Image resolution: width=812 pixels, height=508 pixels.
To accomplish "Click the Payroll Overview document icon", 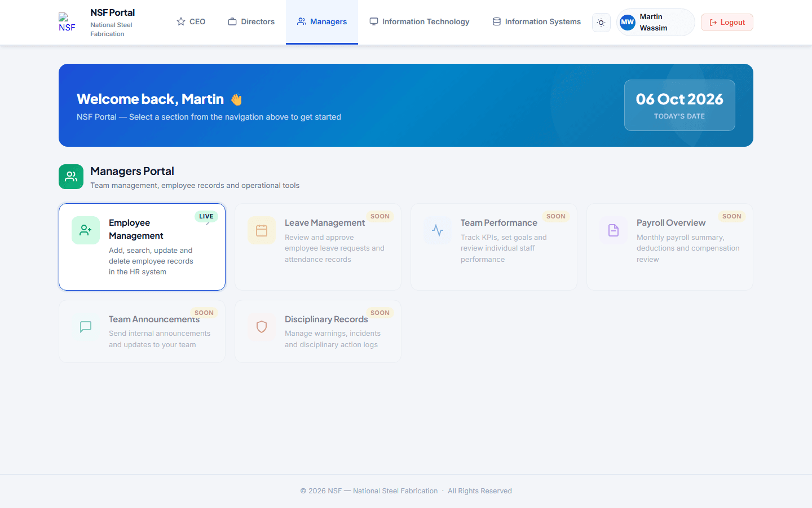I will tap(614, 230).
